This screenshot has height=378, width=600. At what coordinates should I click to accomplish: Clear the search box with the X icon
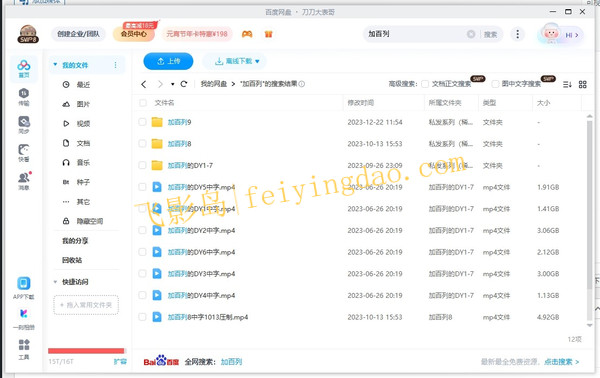click(471, 34)
